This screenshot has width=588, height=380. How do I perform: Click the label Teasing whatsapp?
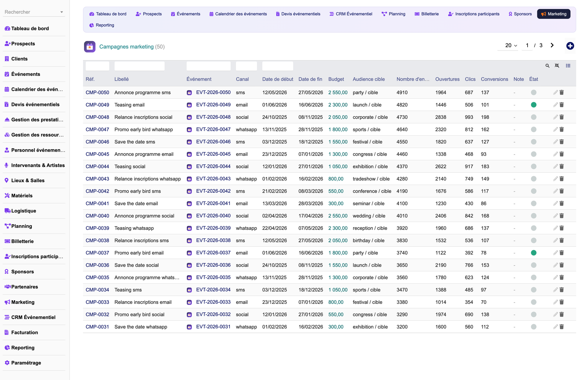coord(134,228)
